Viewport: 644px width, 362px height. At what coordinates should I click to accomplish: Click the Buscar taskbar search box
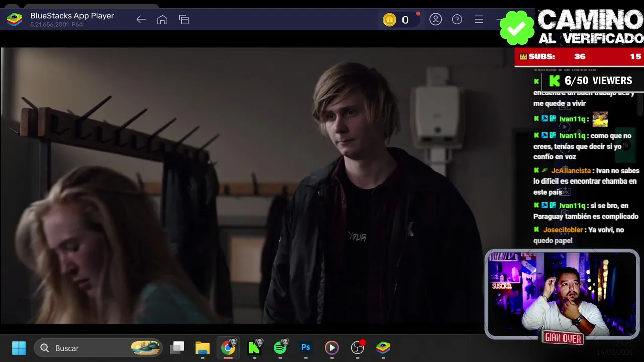(x=98, y=348)
